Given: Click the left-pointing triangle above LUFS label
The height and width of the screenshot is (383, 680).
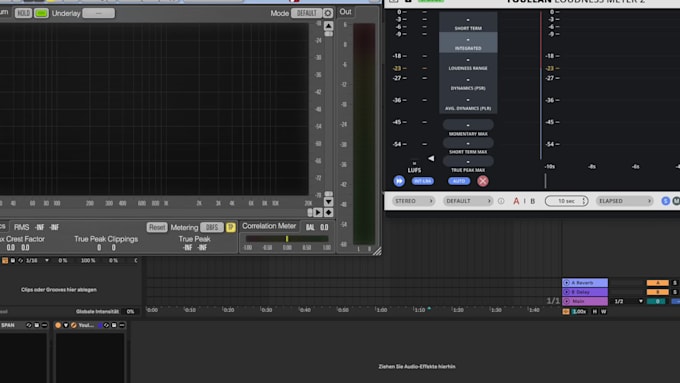Looking at the screenshot, I should [x=431, y=158].
